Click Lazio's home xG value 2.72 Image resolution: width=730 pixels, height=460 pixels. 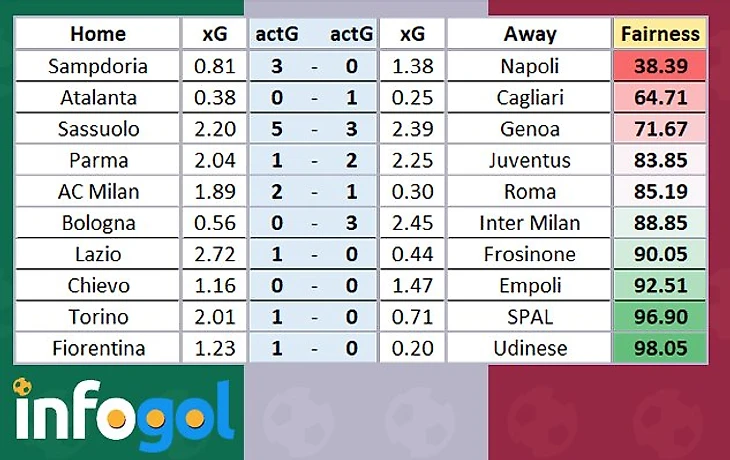(215, 254)
